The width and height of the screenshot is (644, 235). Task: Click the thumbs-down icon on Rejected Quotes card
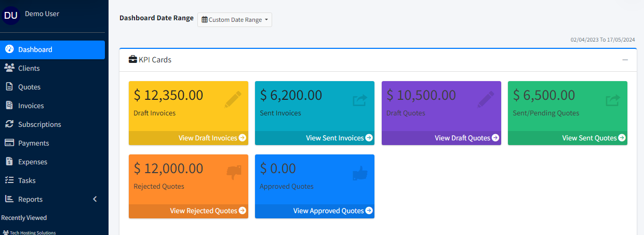[234, 172]
